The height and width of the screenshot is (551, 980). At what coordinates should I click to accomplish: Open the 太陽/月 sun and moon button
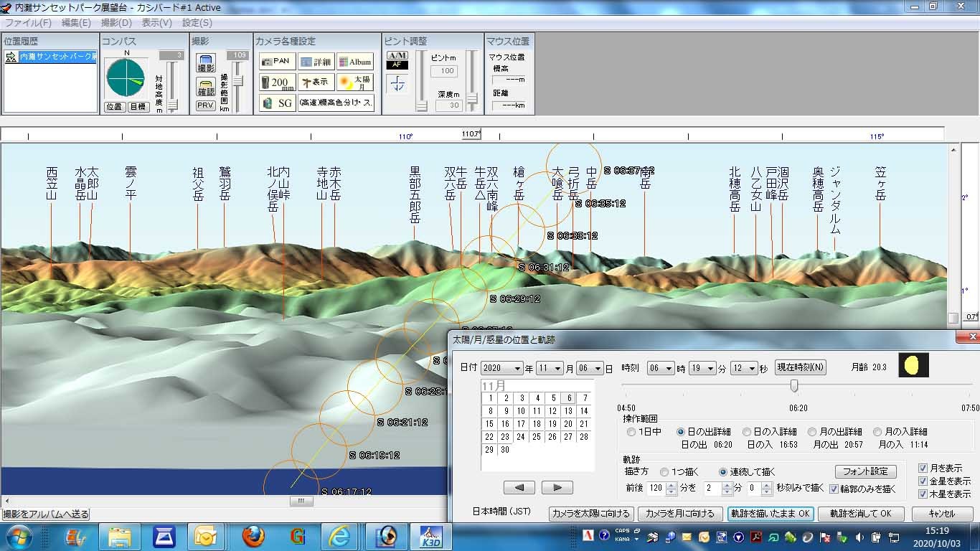(355, 82)
